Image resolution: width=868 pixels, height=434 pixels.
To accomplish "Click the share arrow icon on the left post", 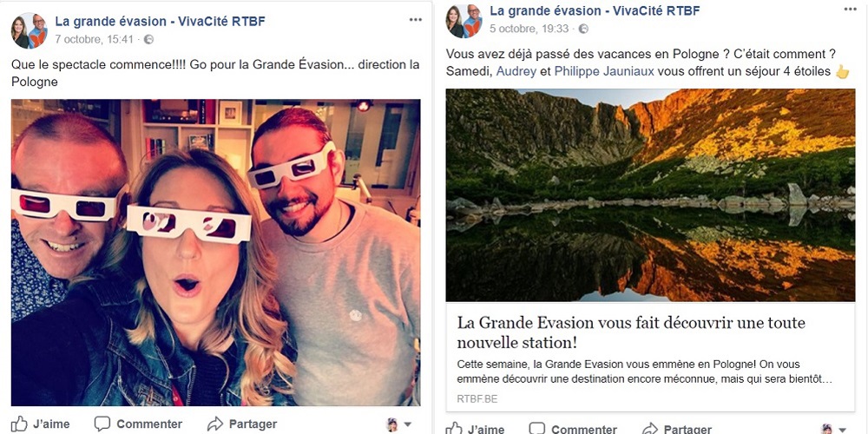I will [x=214, y=424].
